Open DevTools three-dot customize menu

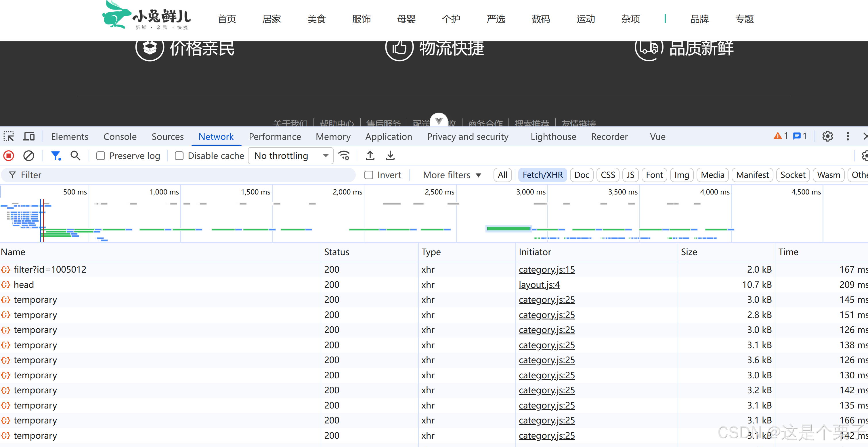848,136
